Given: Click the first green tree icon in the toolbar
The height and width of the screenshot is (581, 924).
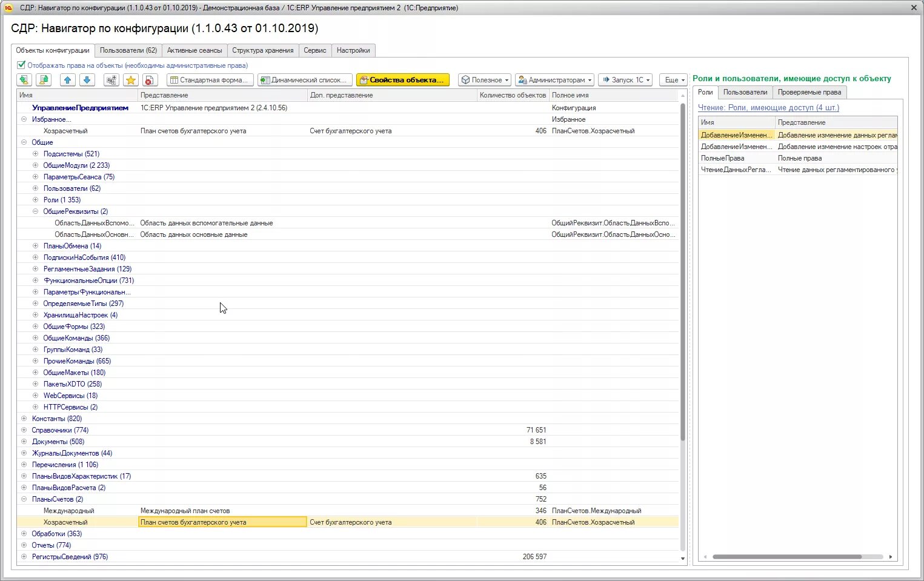Looking at the screenshot, I should pos(24,80).
